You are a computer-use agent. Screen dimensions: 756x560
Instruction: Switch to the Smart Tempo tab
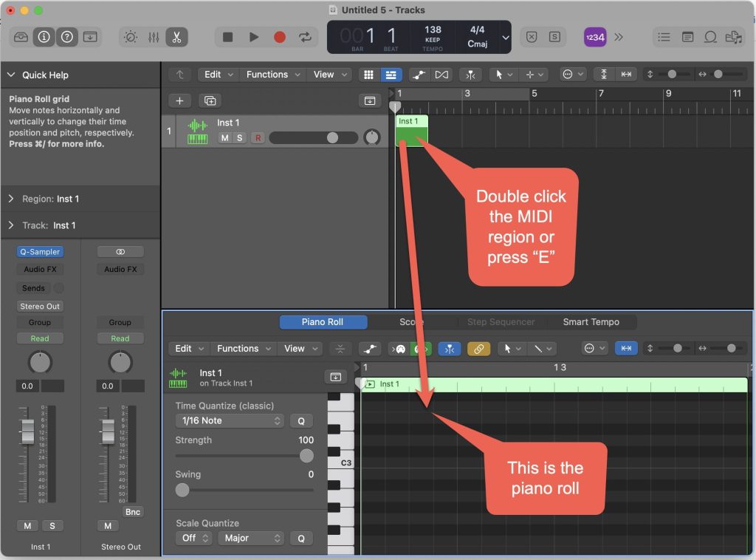591,322
